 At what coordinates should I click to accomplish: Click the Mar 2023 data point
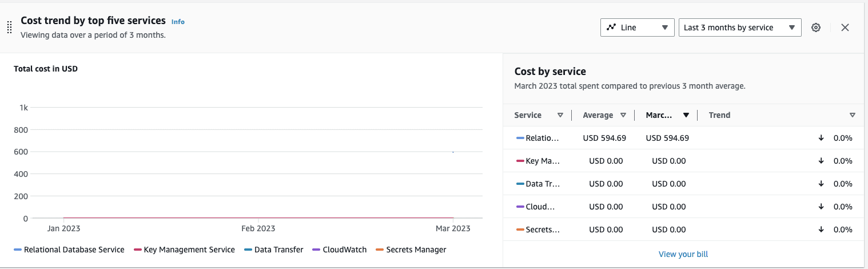point(453,152)
